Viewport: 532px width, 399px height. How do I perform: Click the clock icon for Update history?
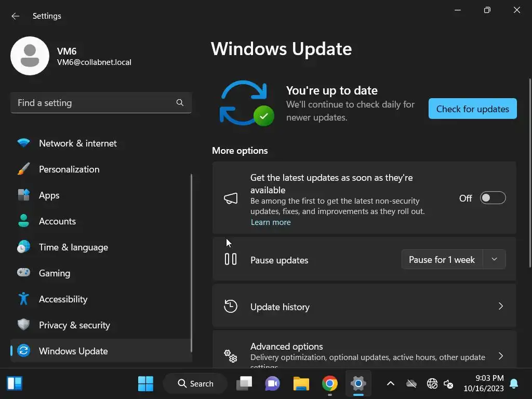pyautogui.click(x=231, y=306)
